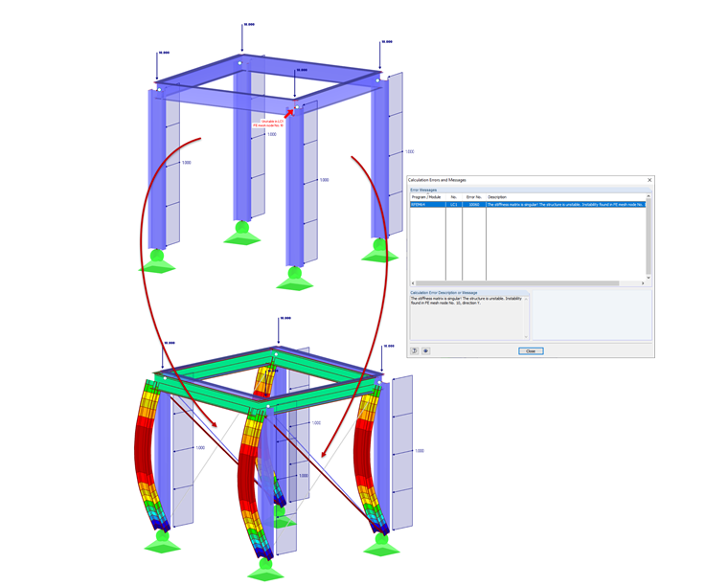Click the horizontal scrollbar in error table
728x586 pixels.
tap(517, 283)
